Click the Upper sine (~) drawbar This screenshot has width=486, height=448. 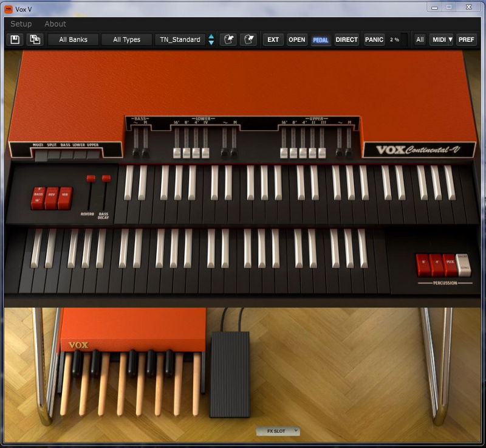point(340,153)
